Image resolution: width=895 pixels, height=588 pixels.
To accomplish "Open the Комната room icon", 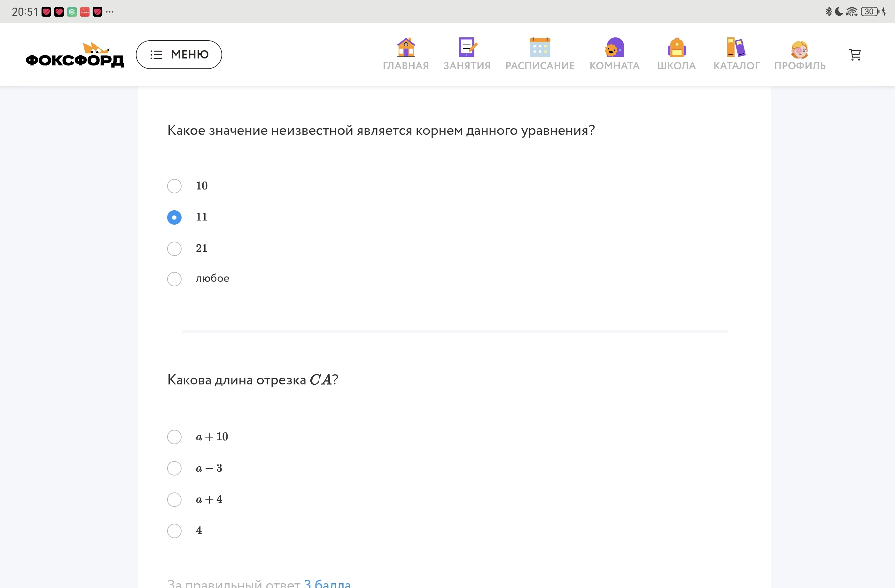I will [614, 47].
